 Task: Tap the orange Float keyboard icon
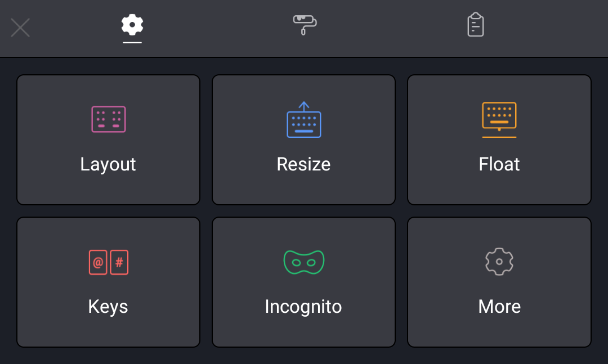coord(499,120)
